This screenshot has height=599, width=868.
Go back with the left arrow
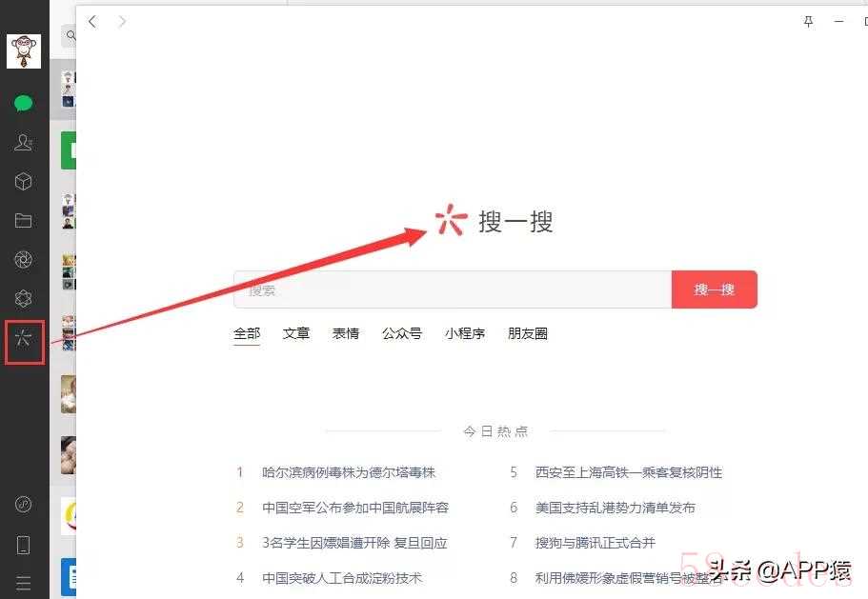click(x=92, y=22)
